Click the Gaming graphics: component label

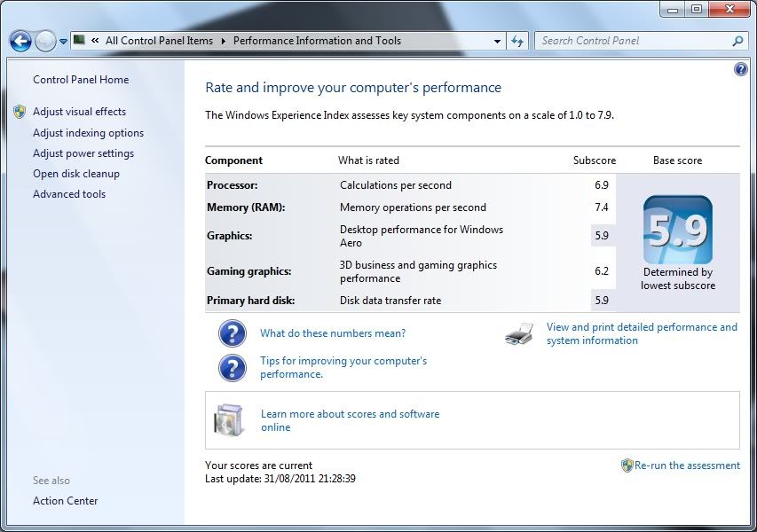click(249, 271)
